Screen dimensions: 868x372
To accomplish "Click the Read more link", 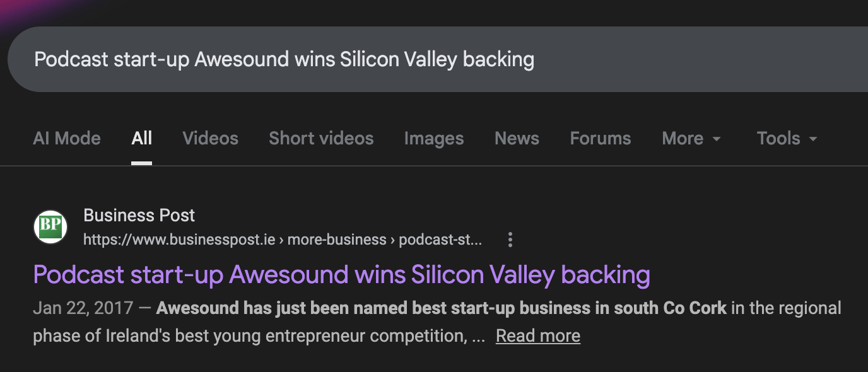I will pos(538,335).
